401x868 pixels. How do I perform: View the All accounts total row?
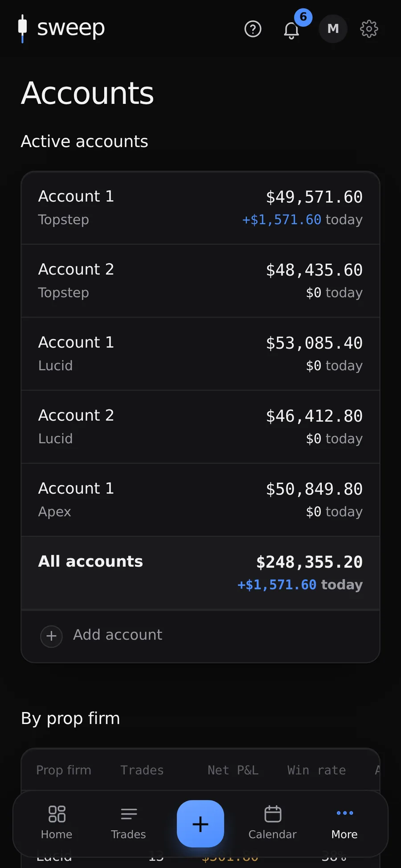click(x=200, y=573)
